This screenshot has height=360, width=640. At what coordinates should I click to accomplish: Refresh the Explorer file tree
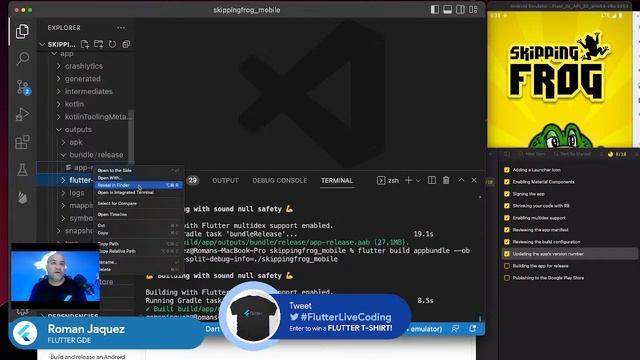pyautogui.click(x=112, y=44)
